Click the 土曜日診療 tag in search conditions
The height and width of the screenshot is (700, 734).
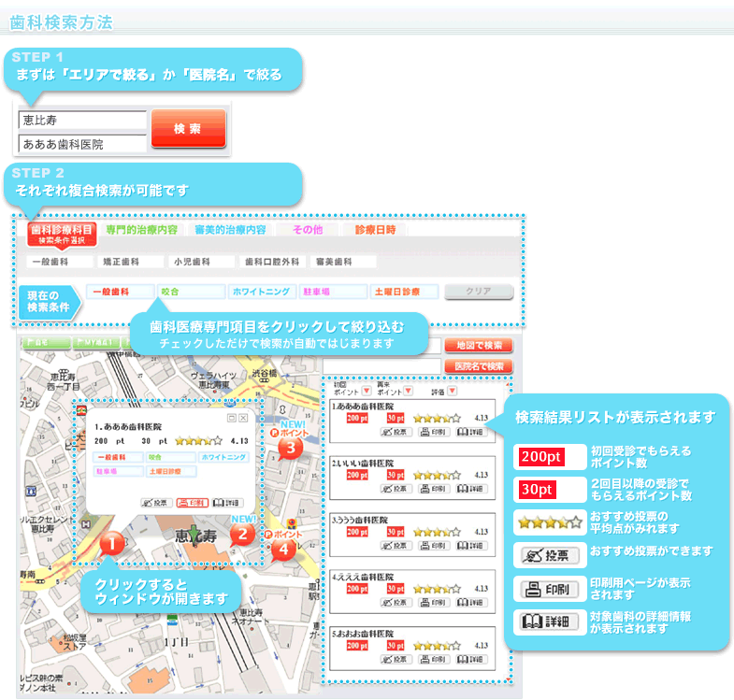(x=405, y=292)
